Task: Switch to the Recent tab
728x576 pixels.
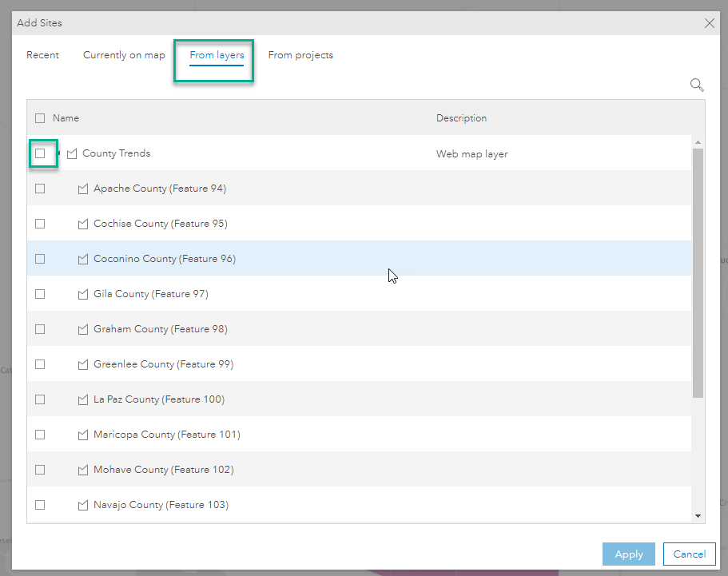Action: tap(42, 55)
